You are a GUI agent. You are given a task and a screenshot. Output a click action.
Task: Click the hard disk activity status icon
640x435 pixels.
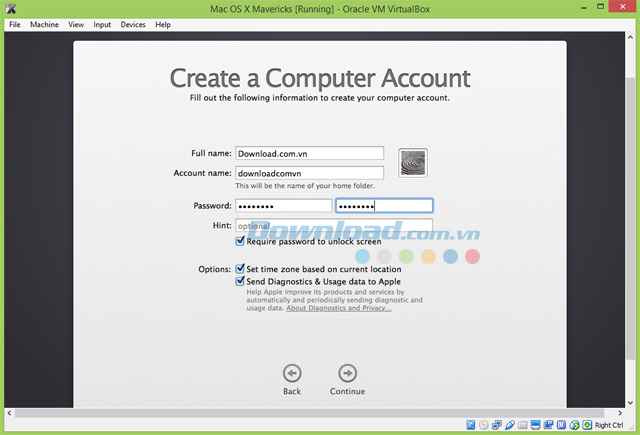click(x=471, y=425)
